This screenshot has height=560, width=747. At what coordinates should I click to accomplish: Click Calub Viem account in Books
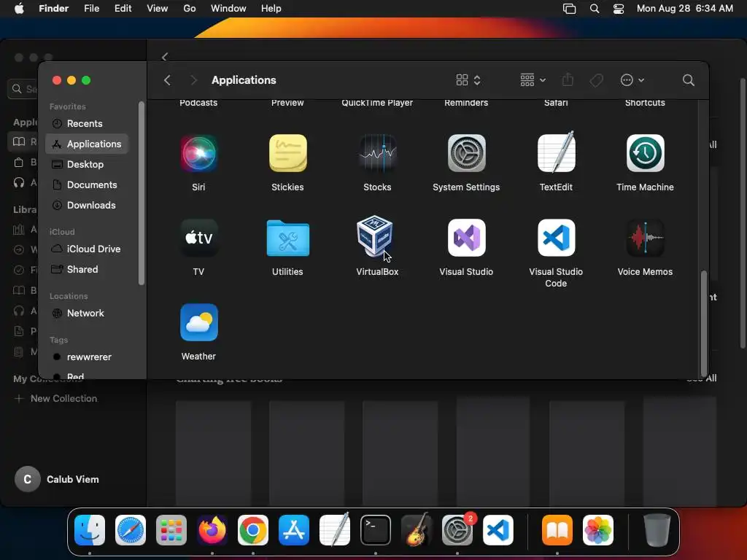[x=57, y=479]
